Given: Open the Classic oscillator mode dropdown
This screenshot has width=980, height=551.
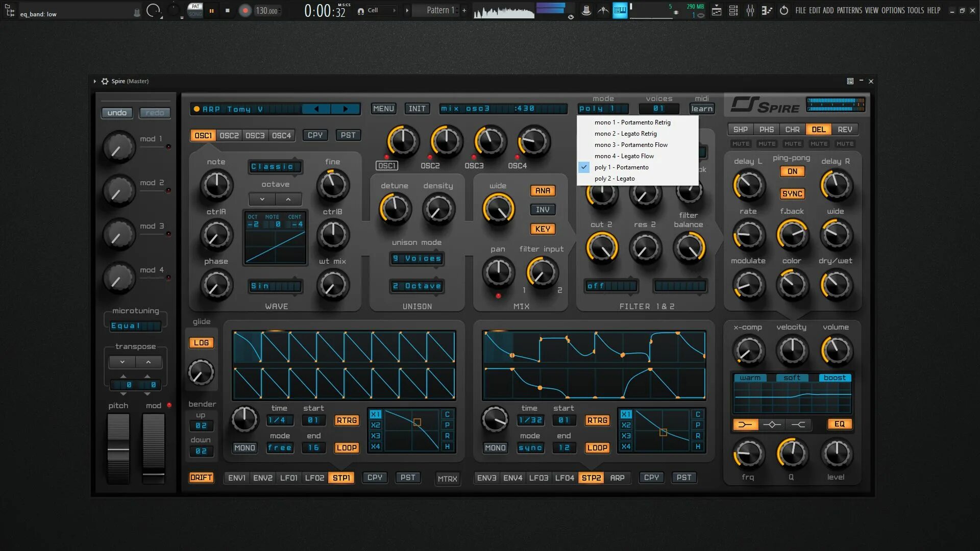Looking at the screenshot, I should click(275, 167).
